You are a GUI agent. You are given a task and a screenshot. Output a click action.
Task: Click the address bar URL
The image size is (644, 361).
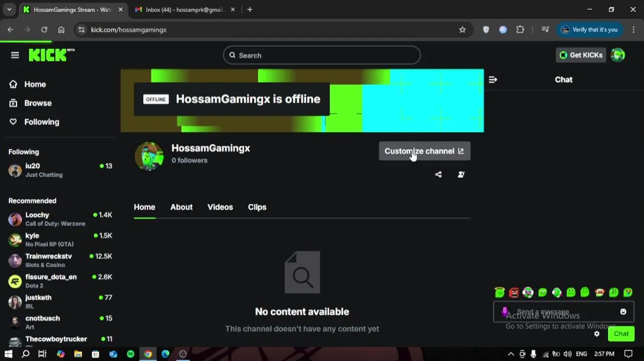tap(128, 30)
